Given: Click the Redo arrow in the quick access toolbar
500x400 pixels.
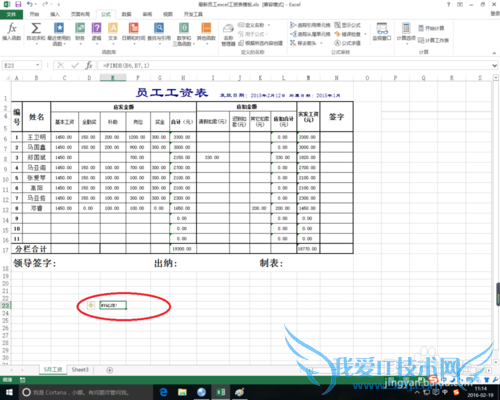Looking at the screenshot, I should [45, 4].
